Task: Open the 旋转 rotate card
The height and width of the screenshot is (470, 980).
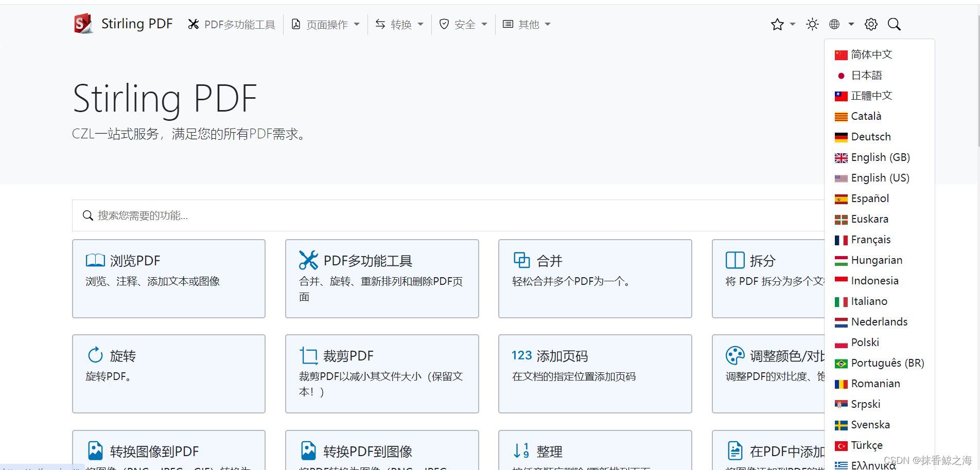Action: [169, 374]
